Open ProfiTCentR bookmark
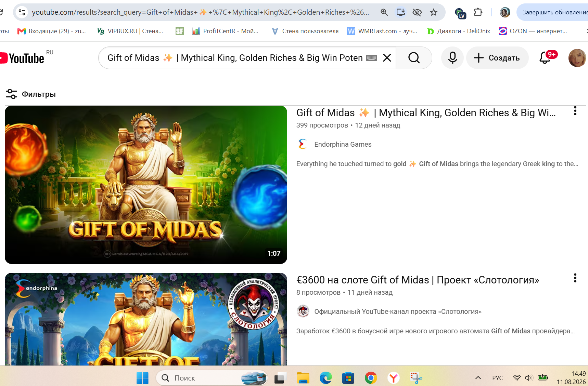The width and height of the screenshot is (588, 386). pyautogui.click(x=225, y=31)
